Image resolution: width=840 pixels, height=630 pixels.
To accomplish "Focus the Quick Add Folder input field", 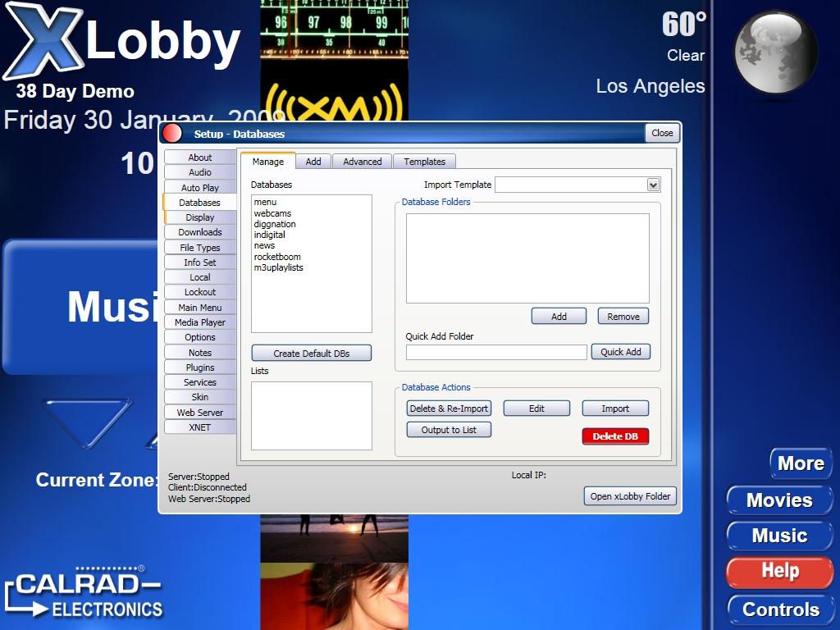I will (496, 353).
